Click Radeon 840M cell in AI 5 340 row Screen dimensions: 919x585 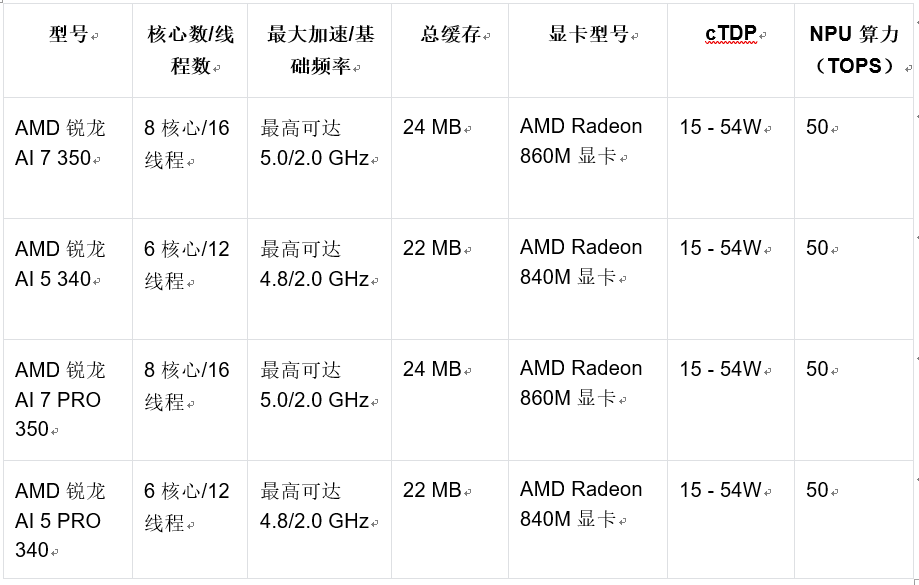click(x=581, y=262)
